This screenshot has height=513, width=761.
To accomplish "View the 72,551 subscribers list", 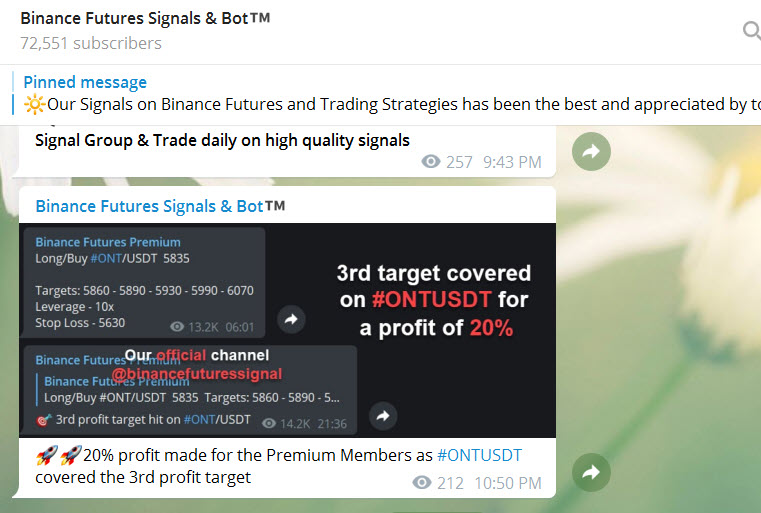I will [91, 43].
